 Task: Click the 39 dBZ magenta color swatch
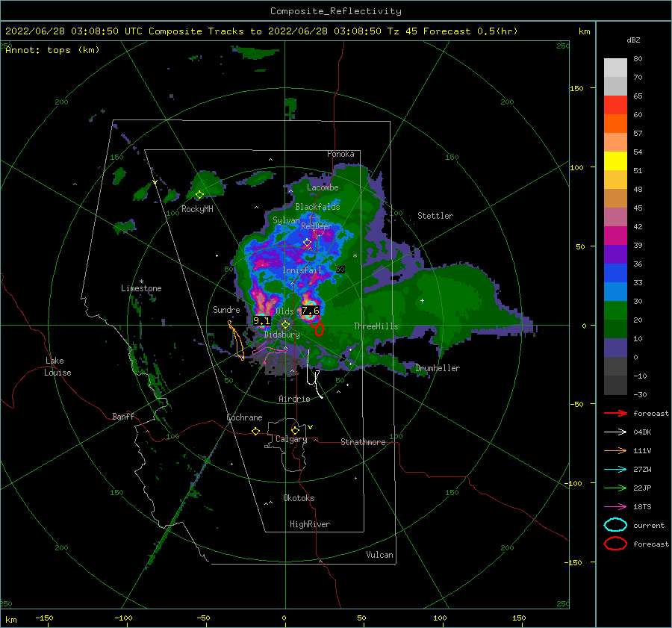615,236
